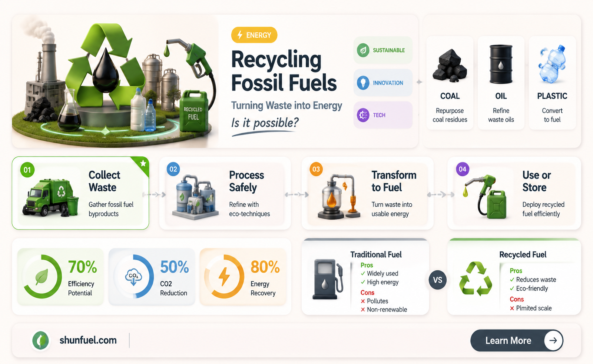Click the 50% value

click(x=174, y=267)
